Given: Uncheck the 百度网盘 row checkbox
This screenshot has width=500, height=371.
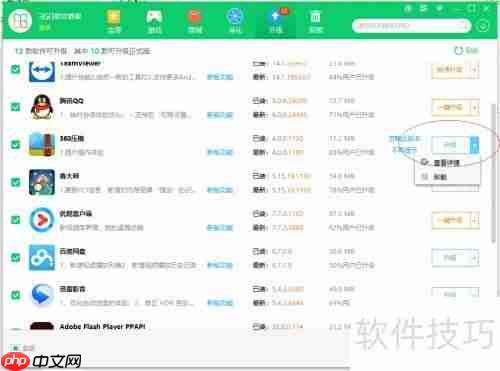Looking at the screenshot, I should tap(15, 257).
